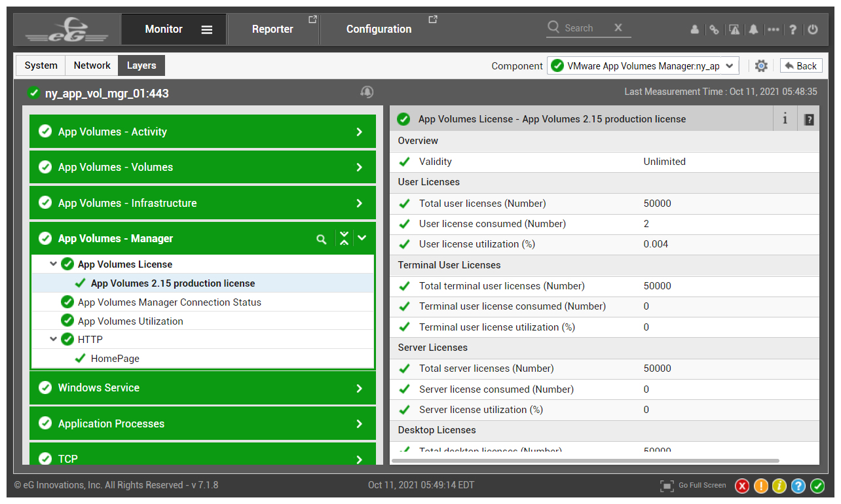
Task: Click the power logout icon
Action: 813,29
